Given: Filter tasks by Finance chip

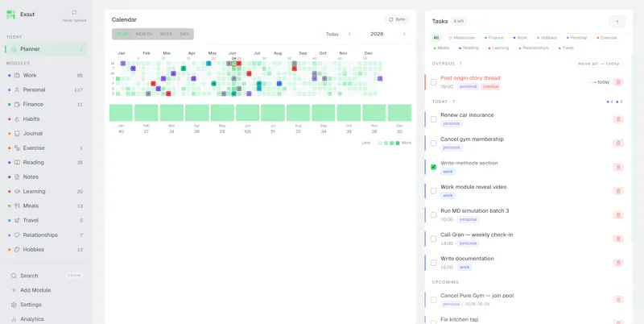Looking at the screenshot, I should point(494,38).
